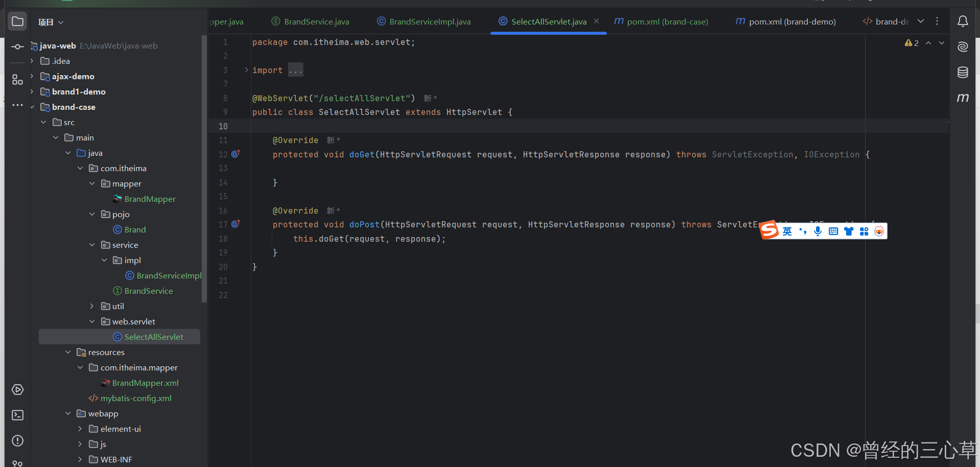The height and width of the screenshot is (467, 980).
Task: Open the Structure tool window icon
Action: (17, 80)
